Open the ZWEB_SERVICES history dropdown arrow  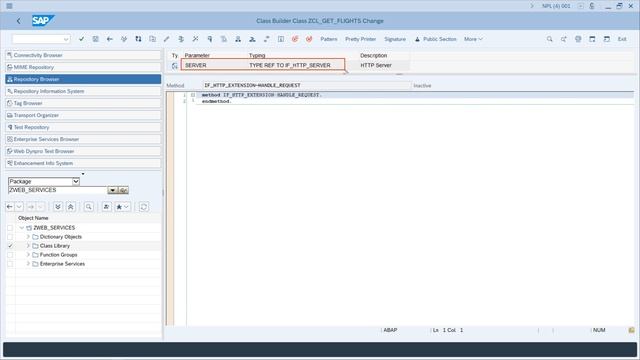[x=112, y=190]
